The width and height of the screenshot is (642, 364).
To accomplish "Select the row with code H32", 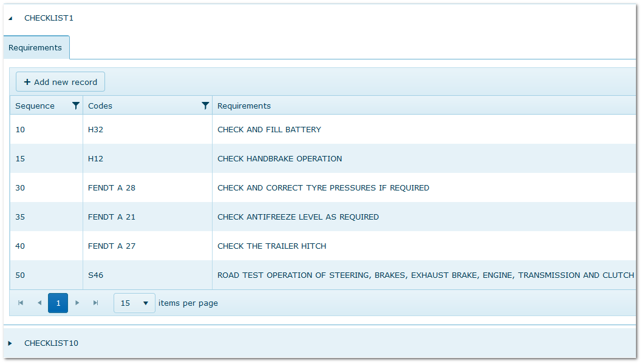I will [x=95, y=129].
